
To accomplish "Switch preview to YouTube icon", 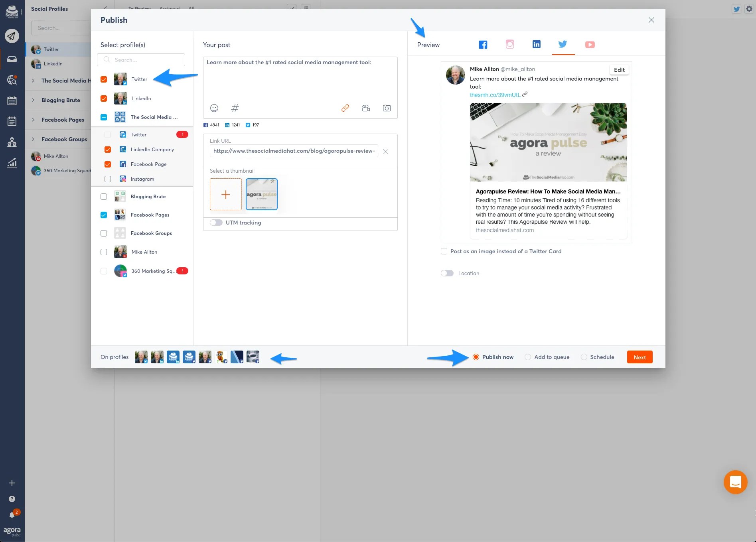I will [x=590, y=45].
